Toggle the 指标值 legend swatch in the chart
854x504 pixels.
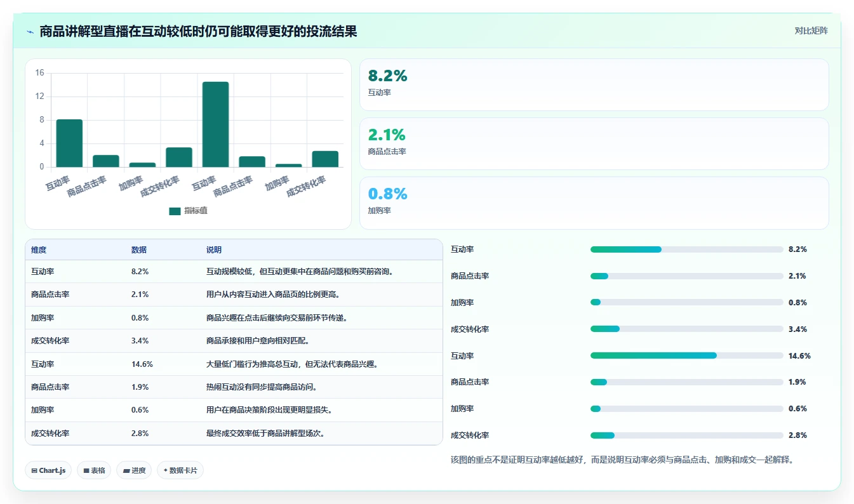tap(175, 211)
